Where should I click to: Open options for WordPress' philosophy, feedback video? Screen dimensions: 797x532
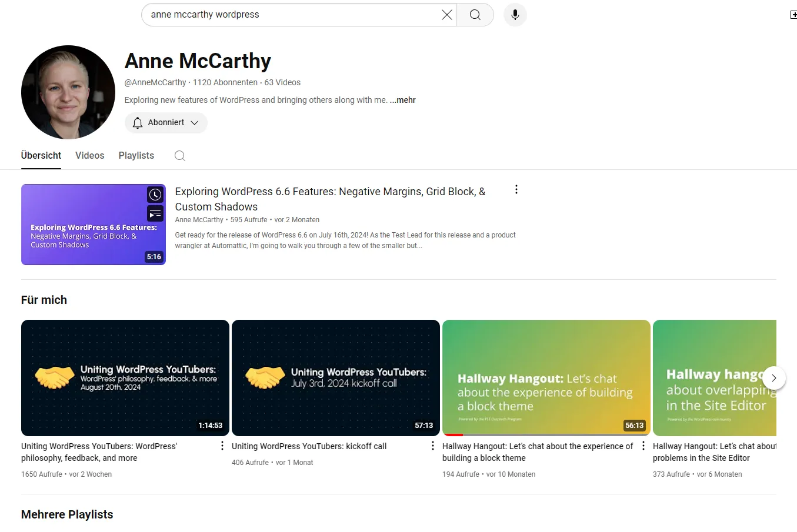(x=222, y=446)
